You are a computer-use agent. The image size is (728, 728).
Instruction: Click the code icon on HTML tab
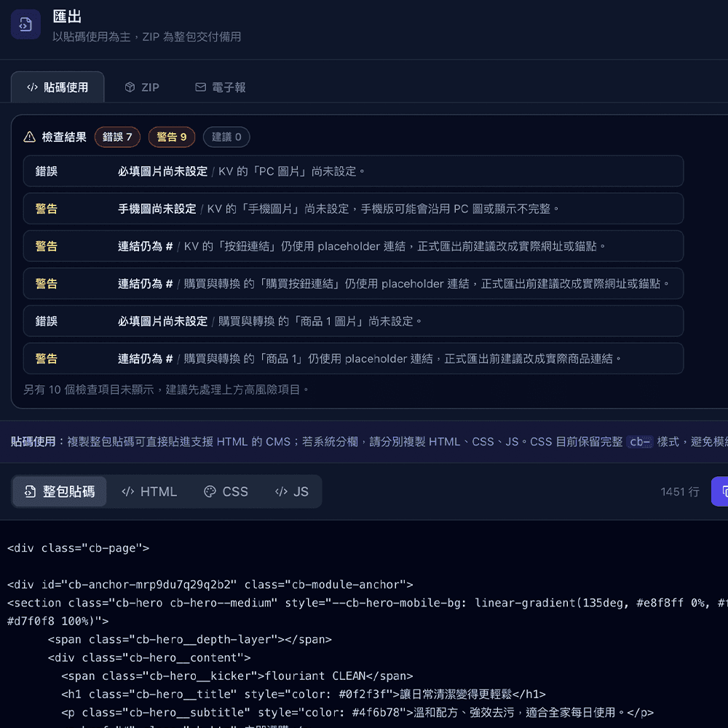click(x=127, y=491)
